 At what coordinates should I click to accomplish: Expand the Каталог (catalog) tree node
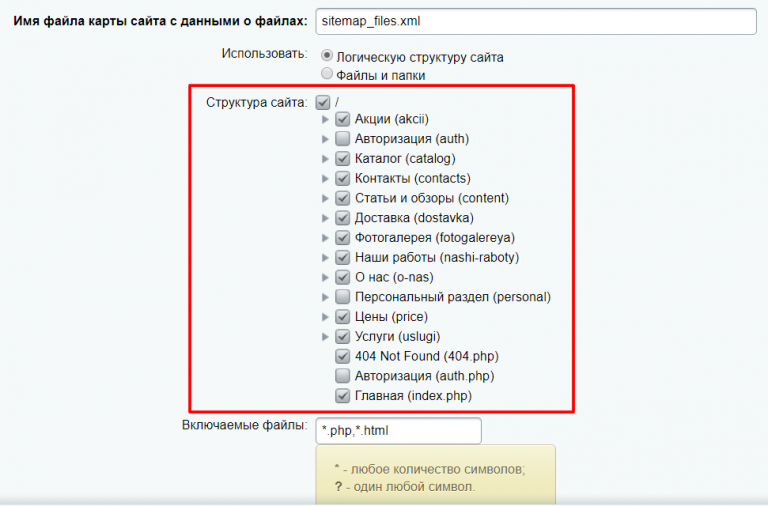325,159
